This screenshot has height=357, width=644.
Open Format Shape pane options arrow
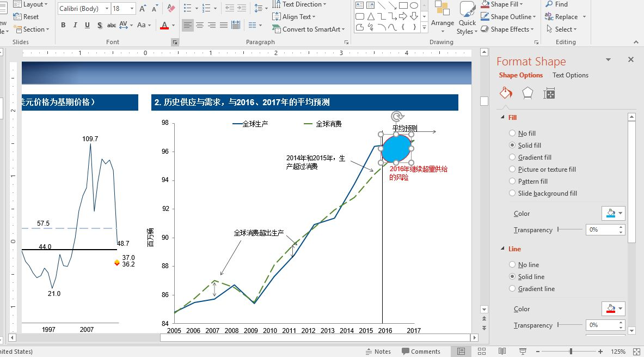tap(608, 60)
